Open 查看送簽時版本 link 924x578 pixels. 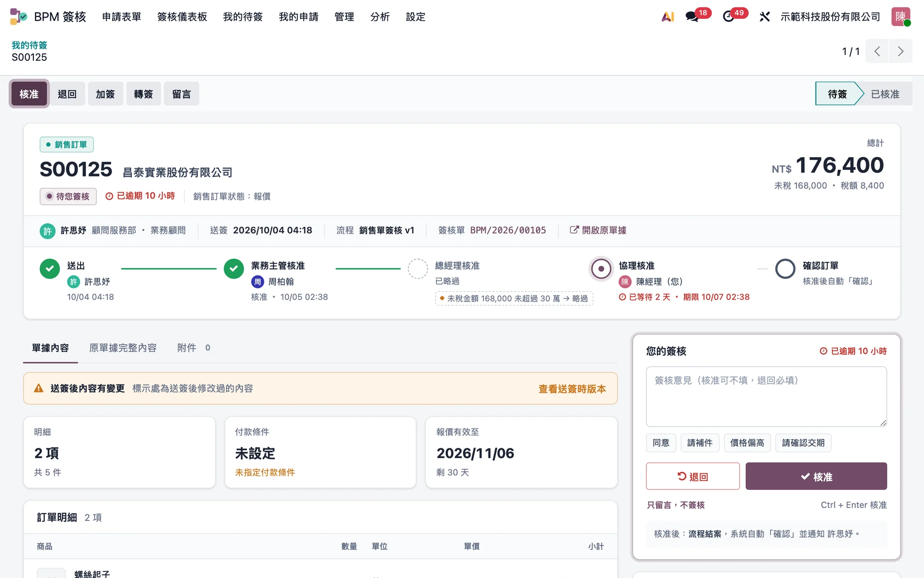572,389
